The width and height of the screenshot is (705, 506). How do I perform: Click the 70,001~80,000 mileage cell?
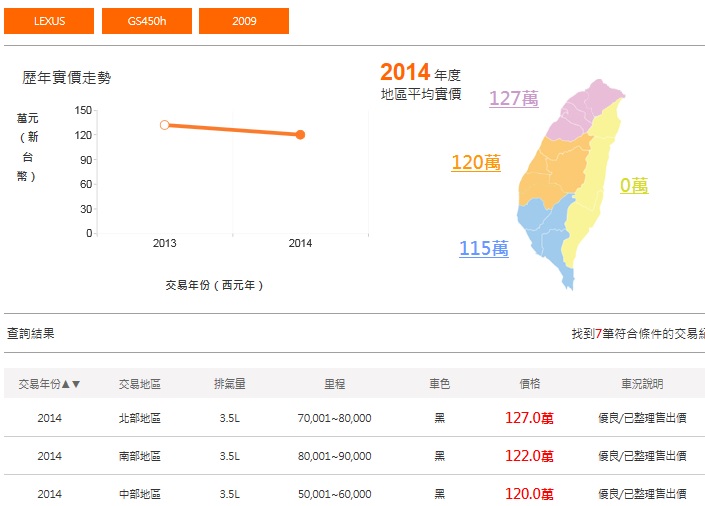(x=335, y=418)
